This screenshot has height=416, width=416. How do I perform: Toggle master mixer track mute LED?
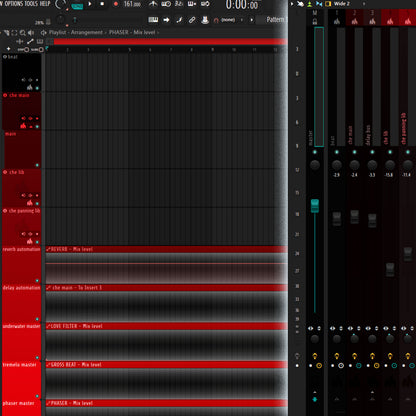pos(315,152)
